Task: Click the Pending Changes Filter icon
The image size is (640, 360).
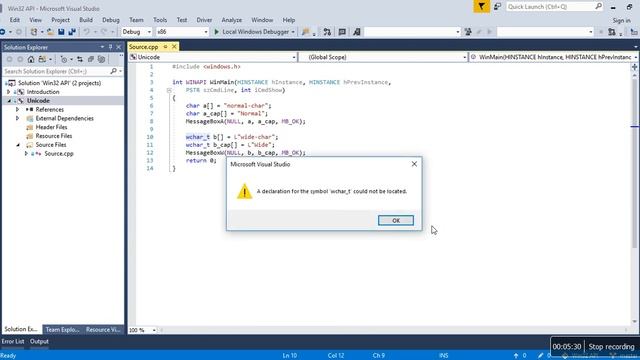Action: (x=64, y=60)
